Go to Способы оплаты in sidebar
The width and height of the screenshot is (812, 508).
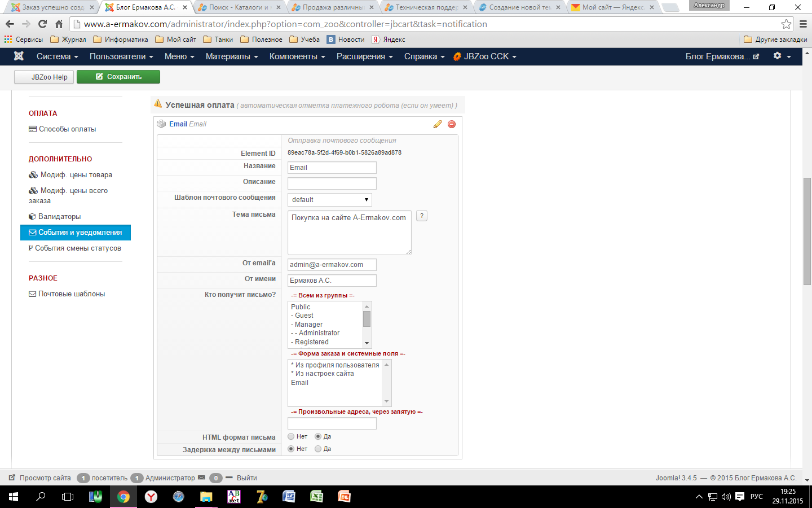pos(67,129)
